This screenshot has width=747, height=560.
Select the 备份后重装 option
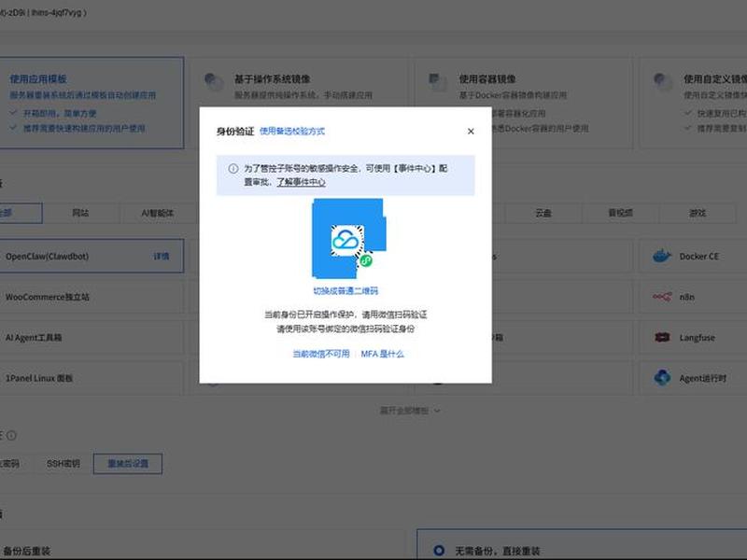point(27,551)
